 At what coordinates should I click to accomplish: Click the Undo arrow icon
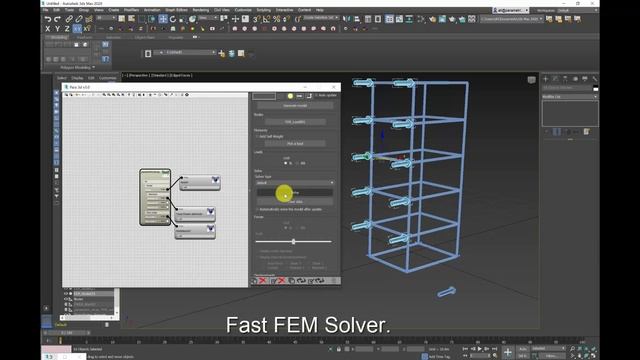[x=48, y=19]
